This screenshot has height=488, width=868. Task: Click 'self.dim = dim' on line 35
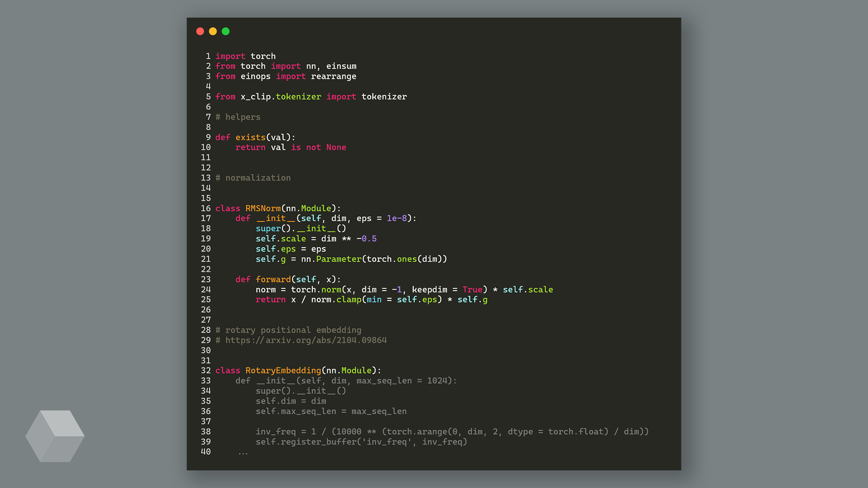click(x=291, y=401)
